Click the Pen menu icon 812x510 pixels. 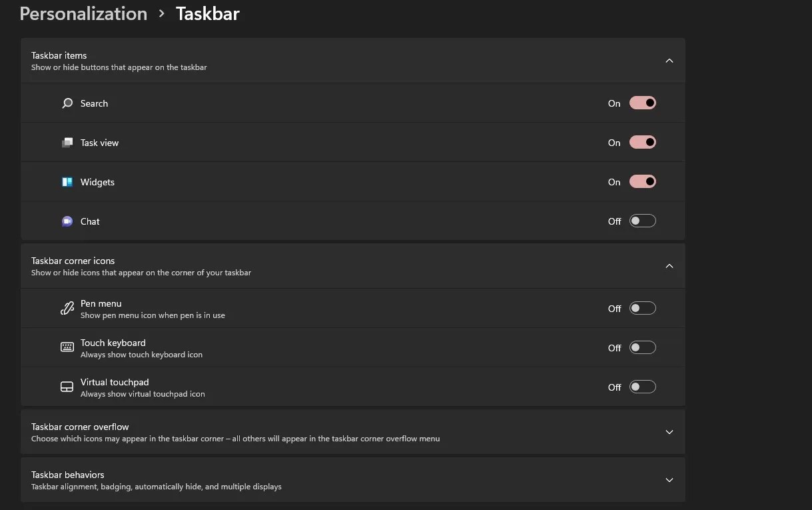pyautogui.click(x=67, y=308)
